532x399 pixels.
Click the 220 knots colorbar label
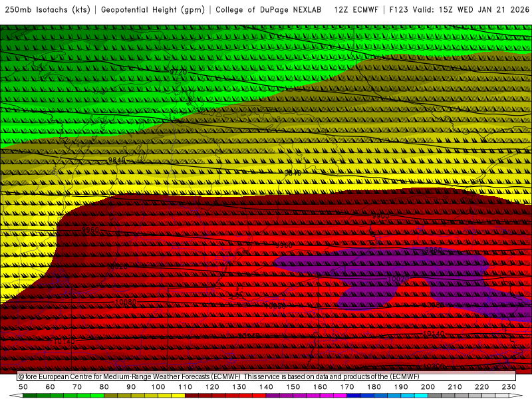coord(481,387)
